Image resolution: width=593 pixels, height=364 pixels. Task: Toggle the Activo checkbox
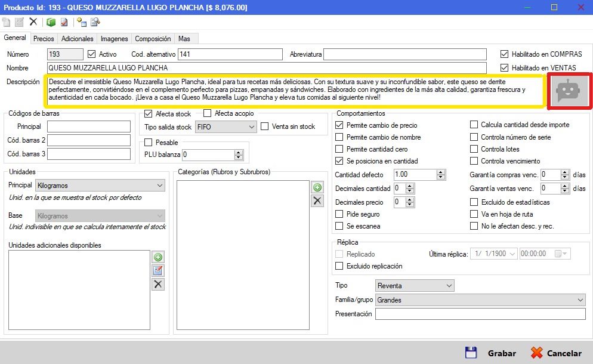pos(91,54)
